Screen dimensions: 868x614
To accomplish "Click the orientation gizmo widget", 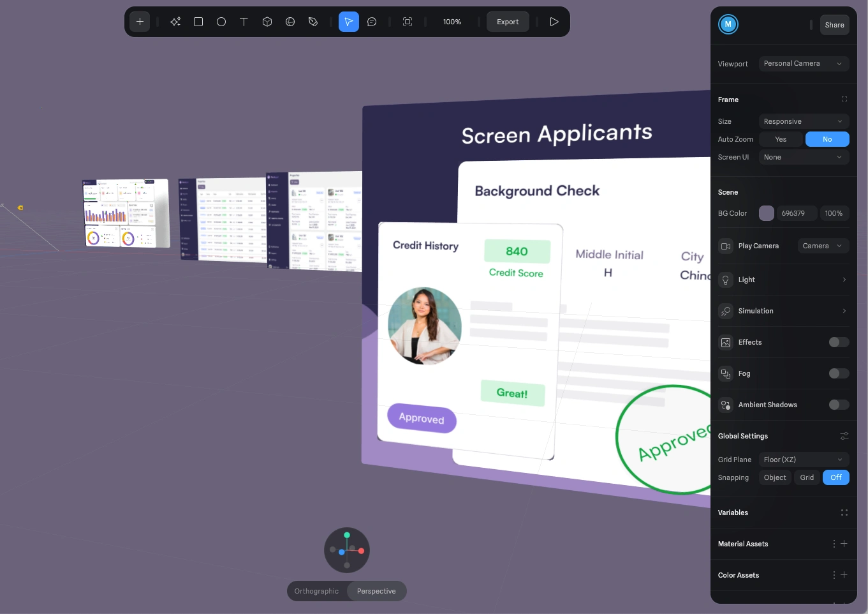I will click(347, 550).
